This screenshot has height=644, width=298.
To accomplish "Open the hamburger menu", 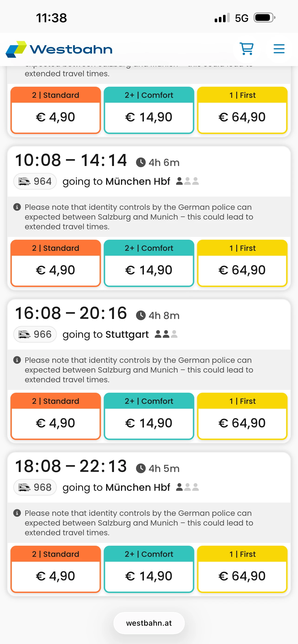I will click(x=279, y=49).
